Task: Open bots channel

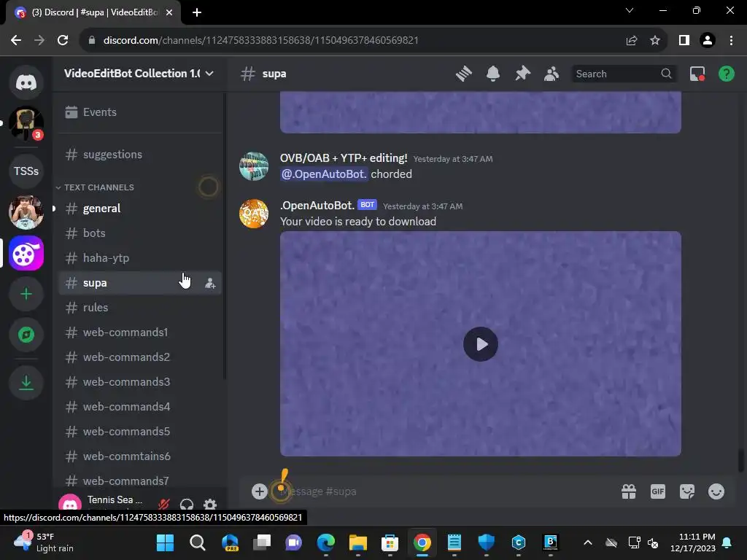Action: click(x=140, y=233)
